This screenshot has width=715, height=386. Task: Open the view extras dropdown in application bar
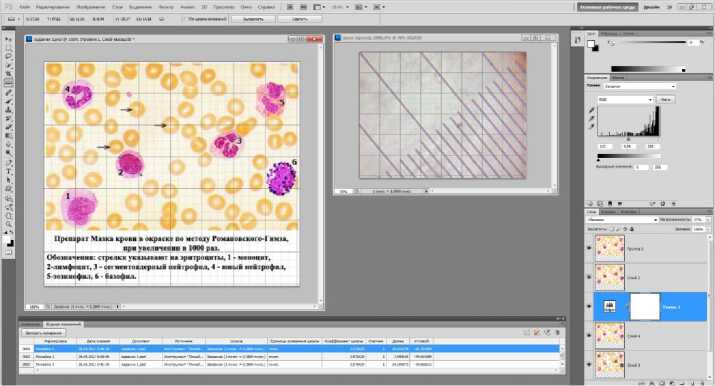click(x=319, y=7)
